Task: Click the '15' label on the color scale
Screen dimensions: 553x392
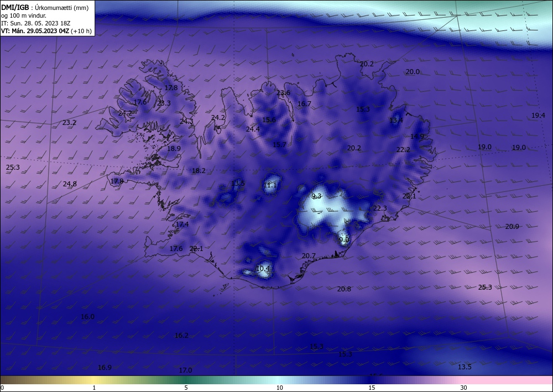Action: [x=372, y=388]
